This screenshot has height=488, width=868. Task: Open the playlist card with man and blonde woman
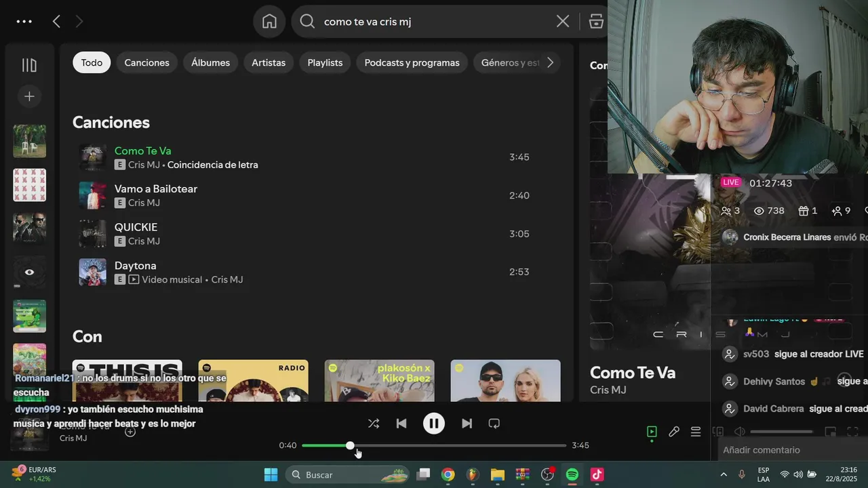[x=506, y=381]
